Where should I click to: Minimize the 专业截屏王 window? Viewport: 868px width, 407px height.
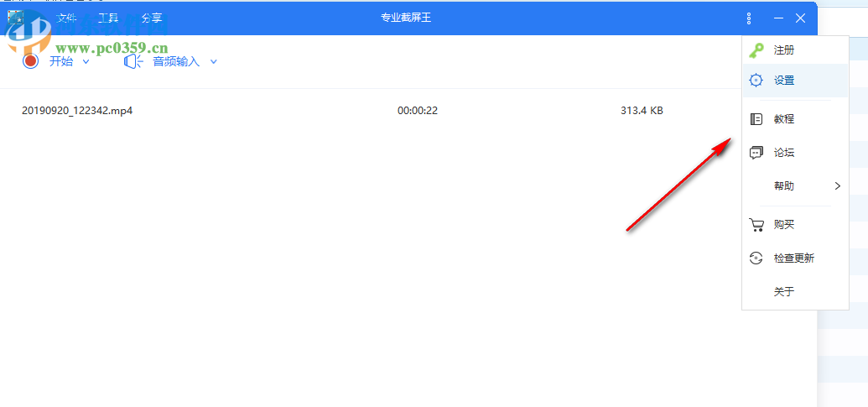coord(778,18)
